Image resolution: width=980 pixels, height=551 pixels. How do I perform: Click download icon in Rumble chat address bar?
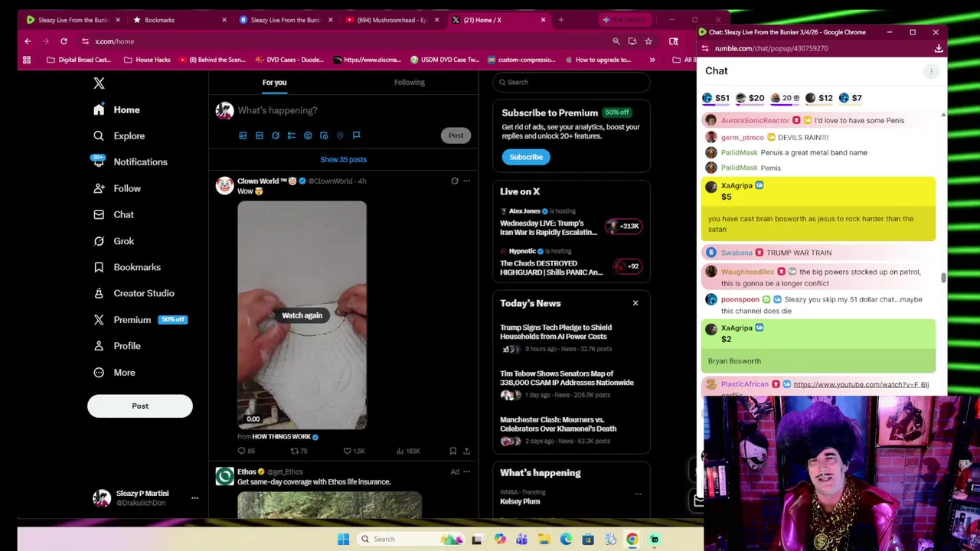point(938,48)
